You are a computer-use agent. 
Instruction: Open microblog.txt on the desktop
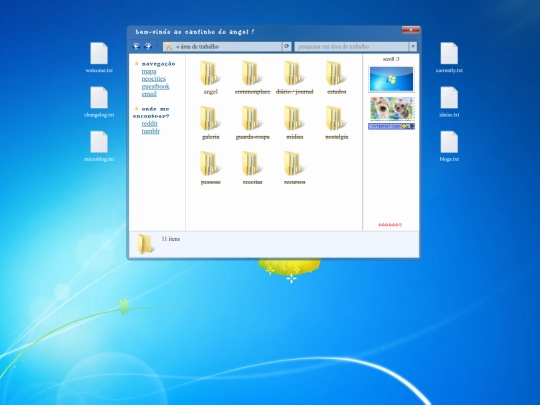pos(99,146)
